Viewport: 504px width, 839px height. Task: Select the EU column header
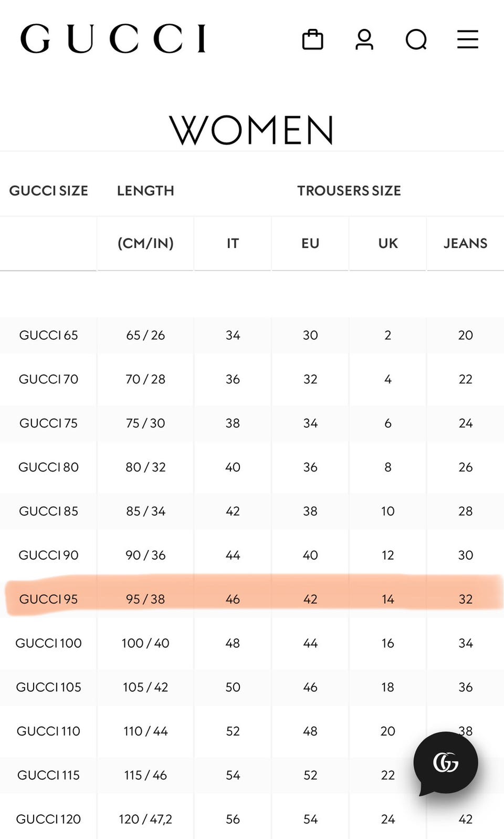point(310,243)
